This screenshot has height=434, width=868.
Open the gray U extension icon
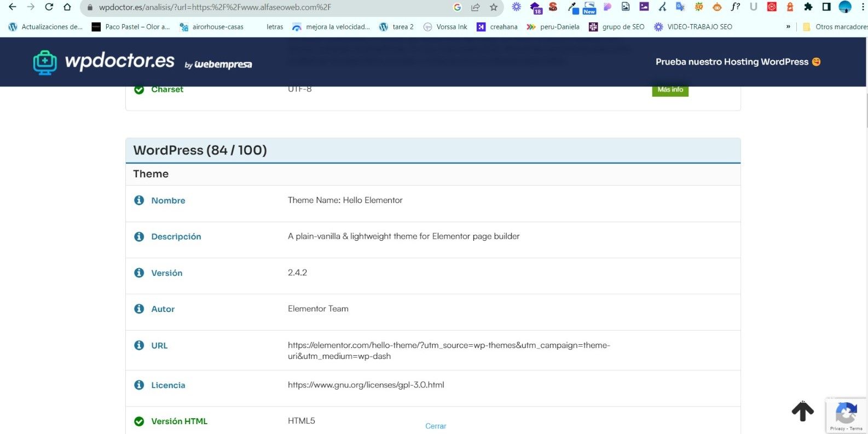(754, 7)
